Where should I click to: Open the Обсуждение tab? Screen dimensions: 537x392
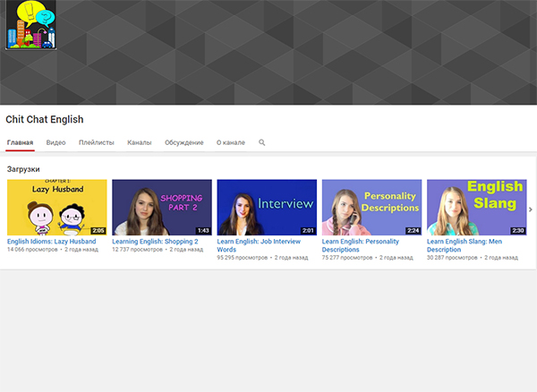184,142
